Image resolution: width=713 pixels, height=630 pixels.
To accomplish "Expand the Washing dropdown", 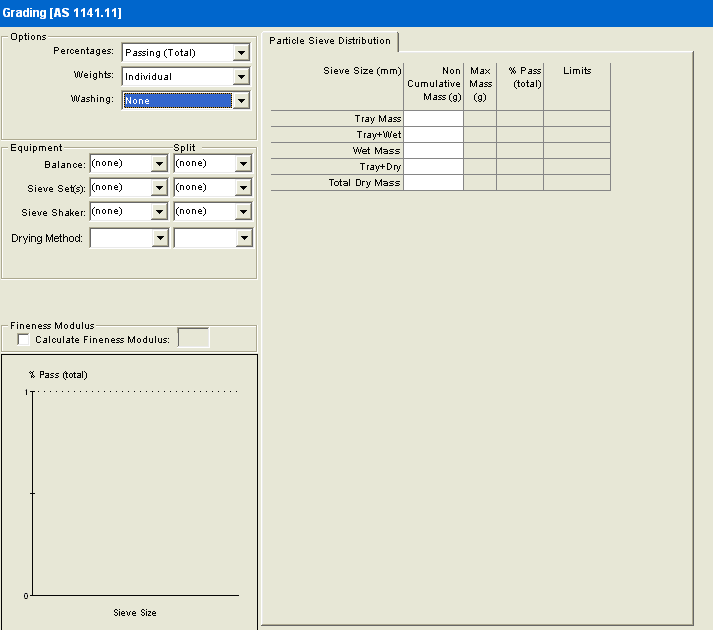I will pyautogui.click(x=240, y=101).
